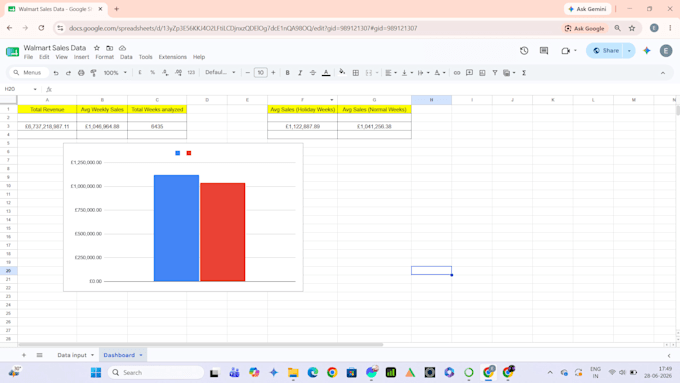Screen dimensions: 680x383
Task: Open the functions sigma menu
Action: 524,73
